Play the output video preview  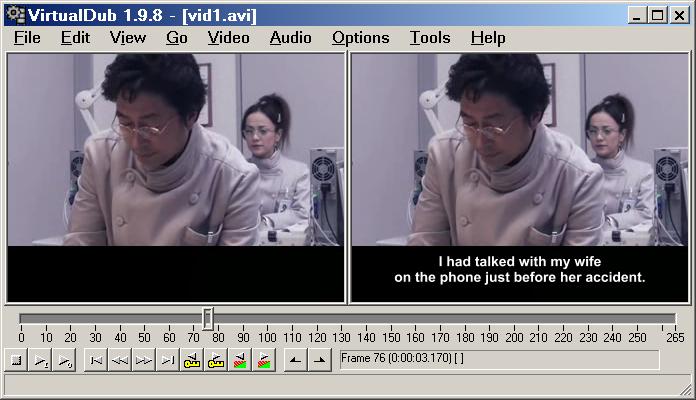coord(64,360)
